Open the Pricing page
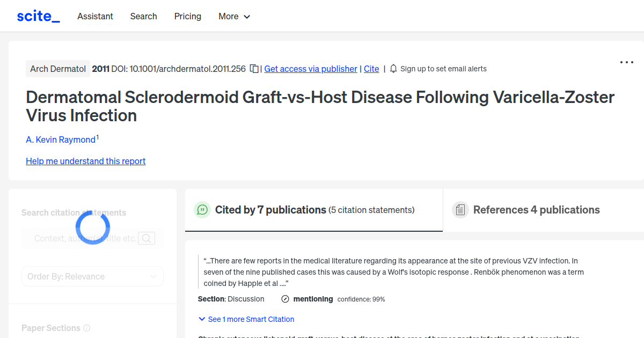Screen dimensions: 644x338 point(187,17)
